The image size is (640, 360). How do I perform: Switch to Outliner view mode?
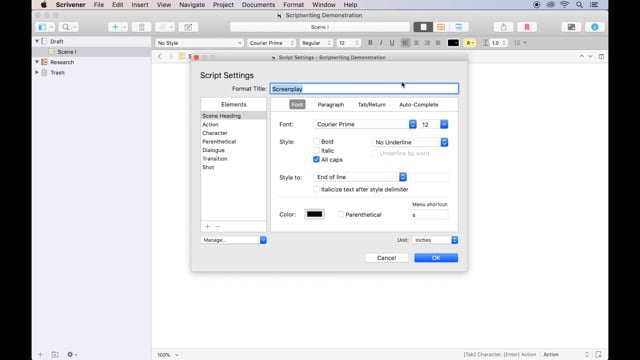coord(459,27)
